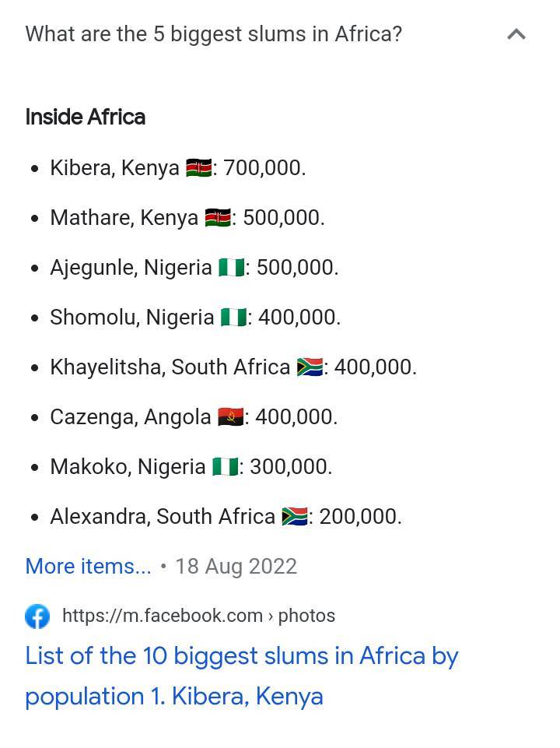Screen dimensions: 560x748
Task: Click Nigeria flag next to Makoko
Action: tap(225, 466)
